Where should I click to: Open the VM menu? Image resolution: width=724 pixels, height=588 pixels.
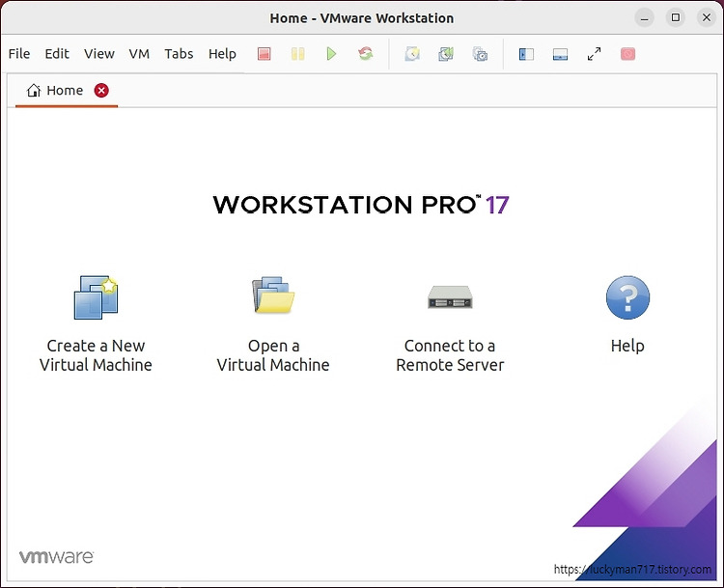139,54
